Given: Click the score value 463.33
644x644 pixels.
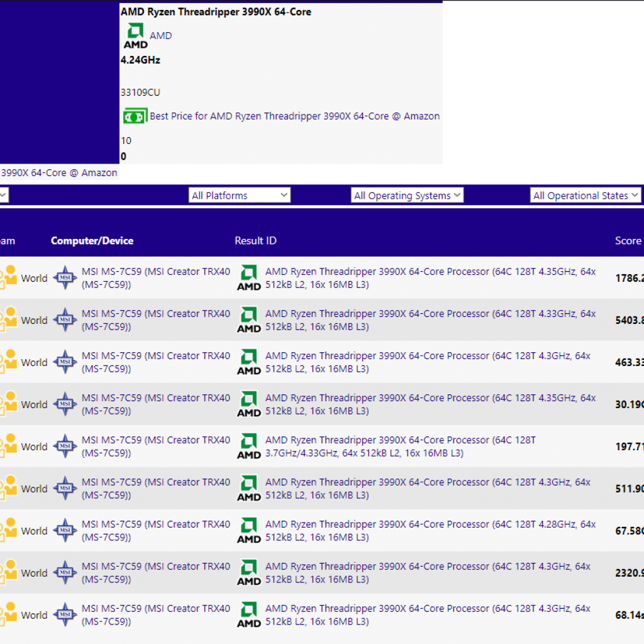Looking at the screenshot, I should point(629,362).
